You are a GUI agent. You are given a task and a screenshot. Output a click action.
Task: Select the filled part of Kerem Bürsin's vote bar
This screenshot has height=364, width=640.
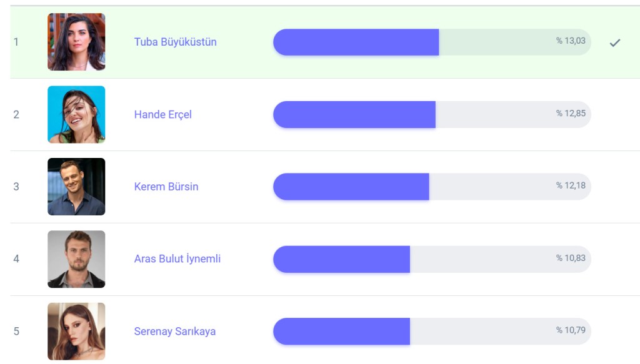[x=351, y=187]
